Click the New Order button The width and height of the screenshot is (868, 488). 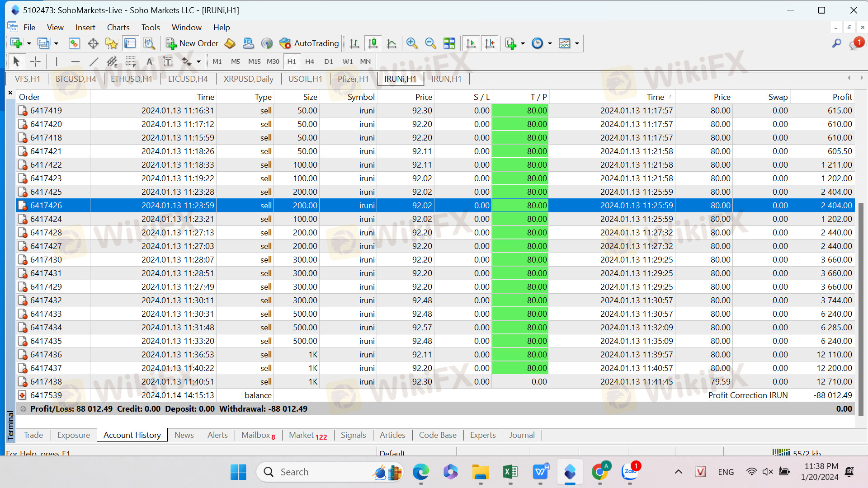[192, 43]
